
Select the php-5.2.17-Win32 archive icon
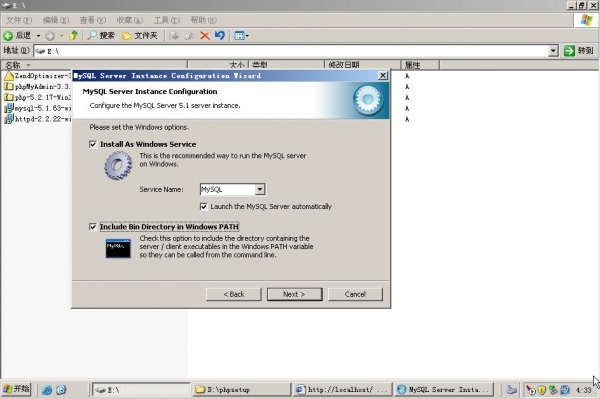8,97
